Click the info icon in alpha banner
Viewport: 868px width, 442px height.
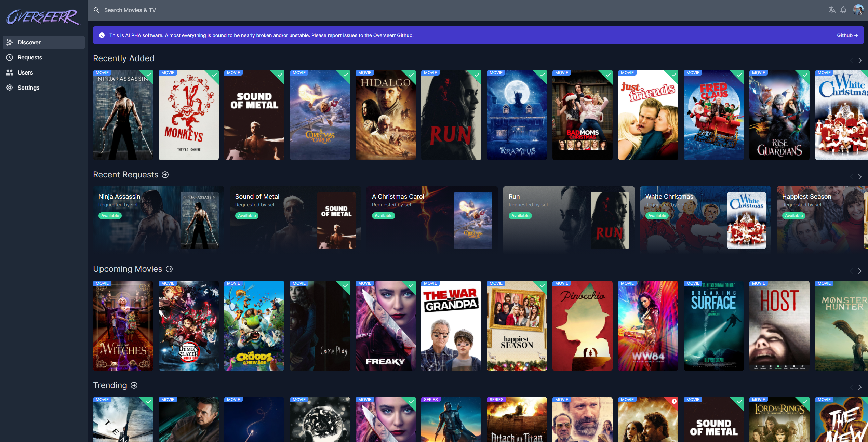(x=102, y=35)
